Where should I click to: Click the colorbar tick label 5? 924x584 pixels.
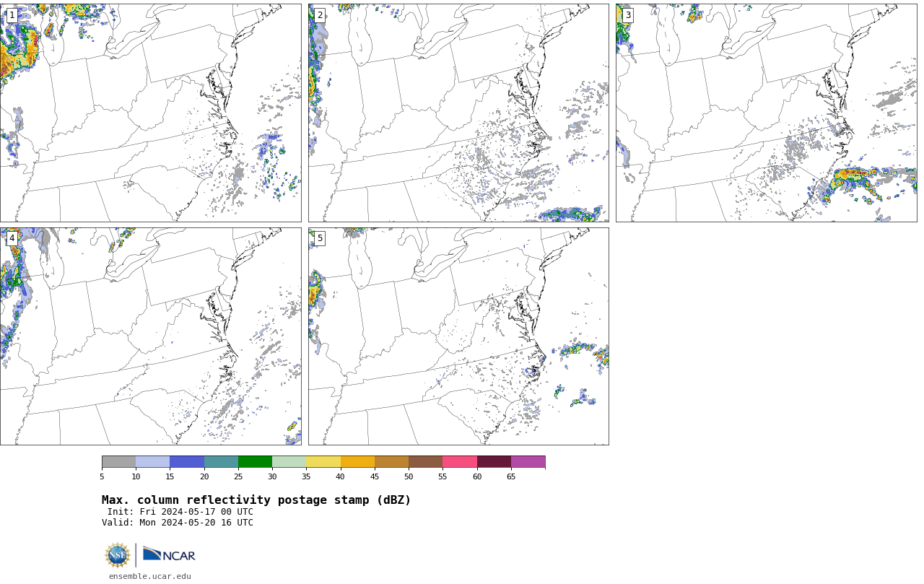click(x=102, y=476)
